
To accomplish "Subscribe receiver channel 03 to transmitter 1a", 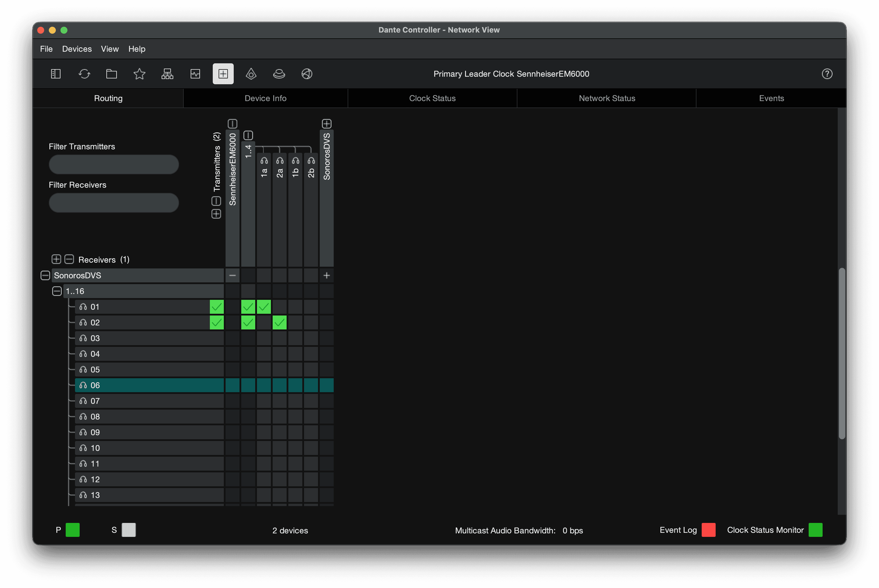I will (264, 339).
